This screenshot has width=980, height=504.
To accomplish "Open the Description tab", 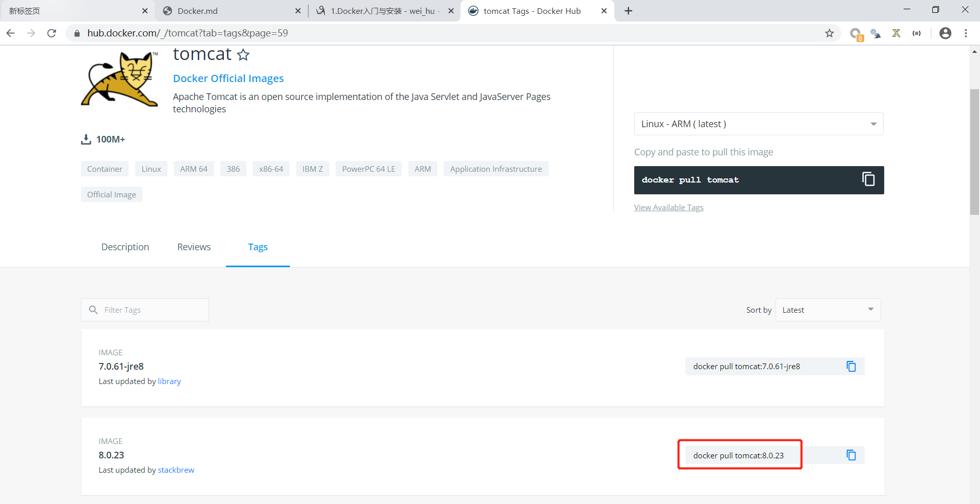I will (125, 247).
